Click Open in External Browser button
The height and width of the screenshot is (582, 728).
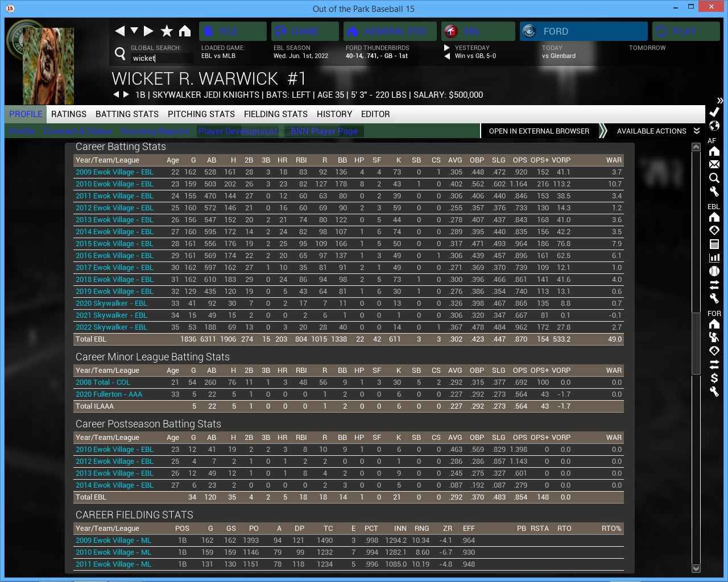(539, 131)
